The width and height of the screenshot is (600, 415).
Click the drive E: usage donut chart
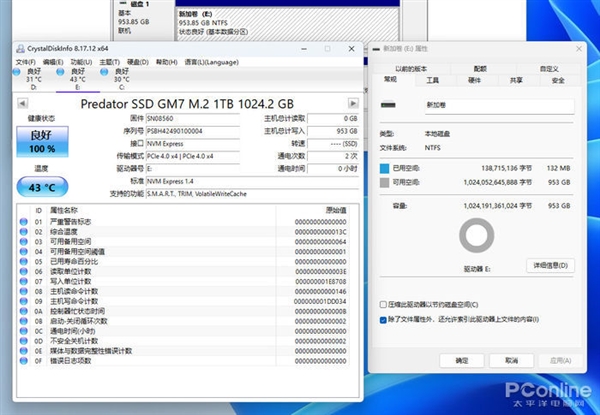[x=476, y=235]
